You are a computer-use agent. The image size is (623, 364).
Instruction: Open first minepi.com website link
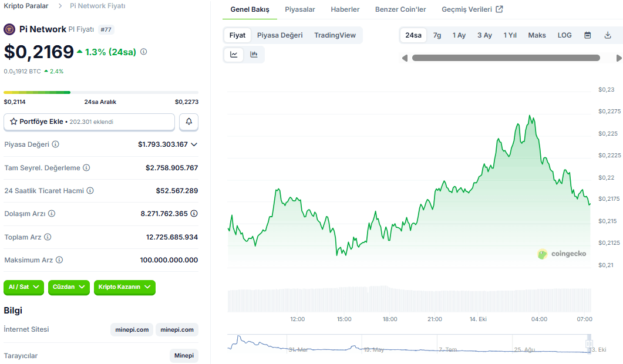click(132, 329)
